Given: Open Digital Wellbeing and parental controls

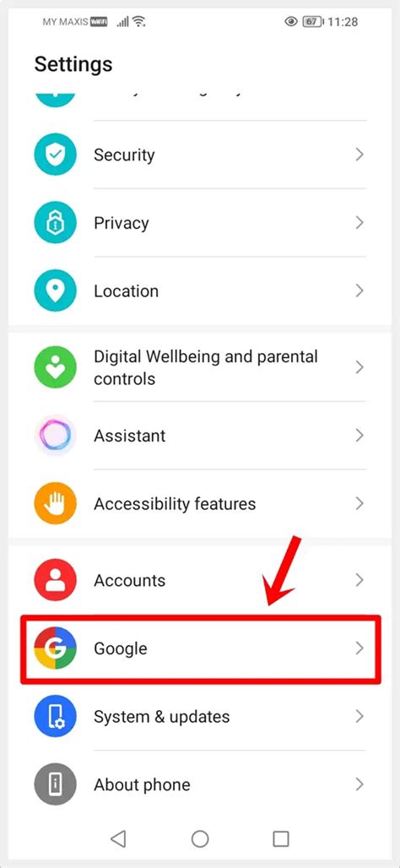Looking at the screenshot, I should click(x=200, y=367).
